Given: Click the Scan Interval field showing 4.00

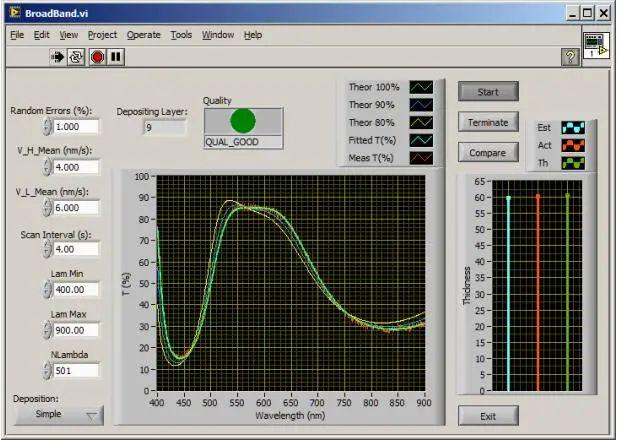Looking at the screenshot, I should point(76,249).
